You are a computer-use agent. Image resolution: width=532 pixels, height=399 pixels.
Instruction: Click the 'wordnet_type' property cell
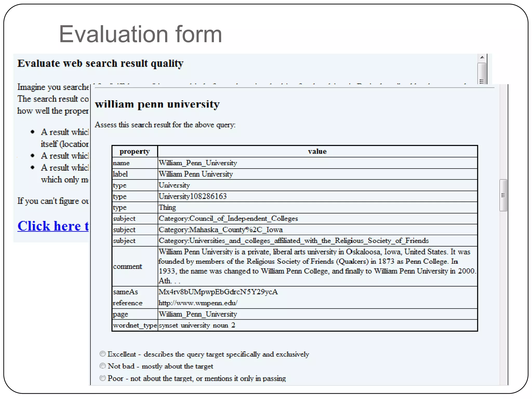(x=135, y=325)
